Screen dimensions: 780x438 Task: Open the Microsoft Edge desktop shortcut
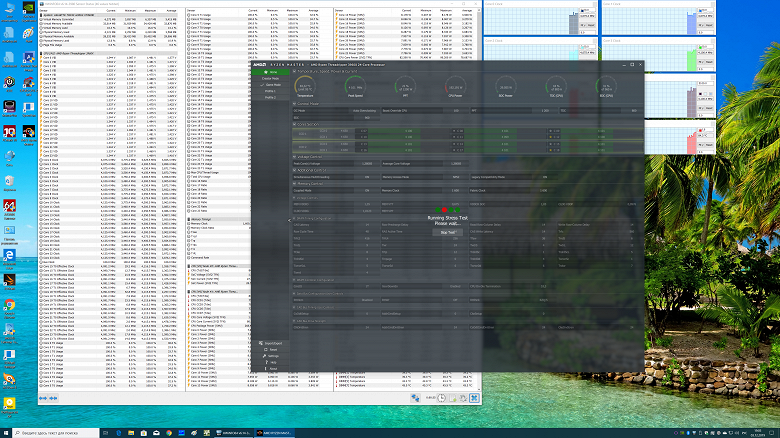click(9, 259)
